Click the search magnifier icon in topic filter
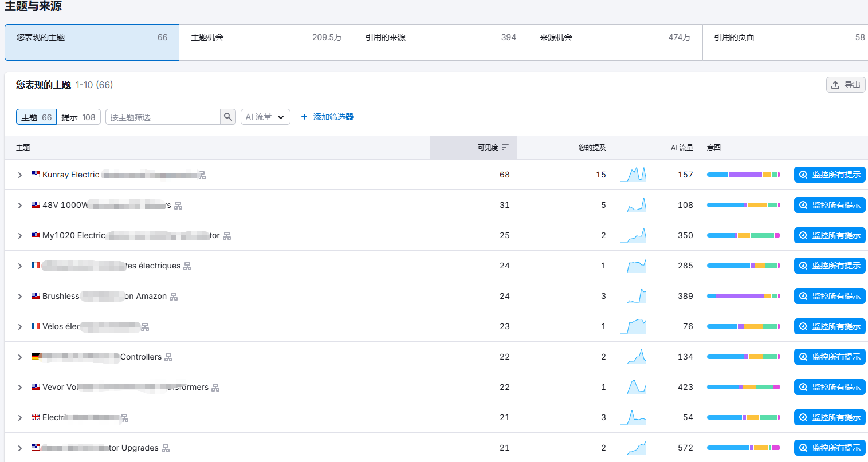868x462 pixels. tap(228, 117)
